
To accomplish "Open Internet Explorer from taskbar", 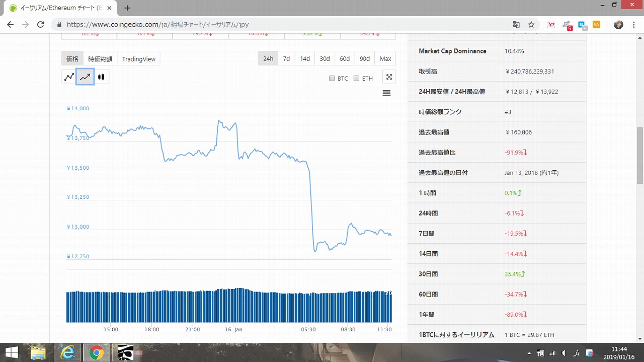I will (x=67, y=353).
